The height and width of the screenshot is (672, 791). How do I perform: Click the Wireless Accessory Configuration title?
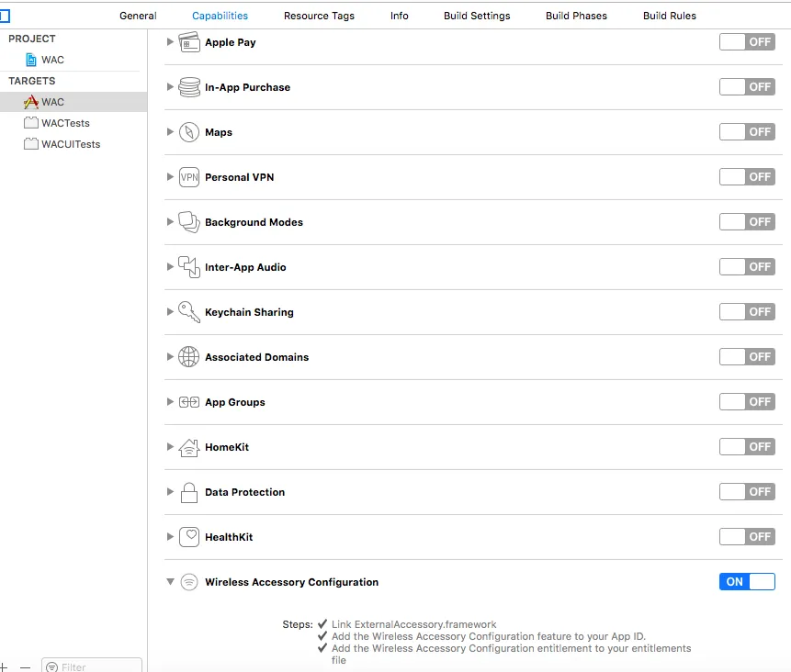291,582
